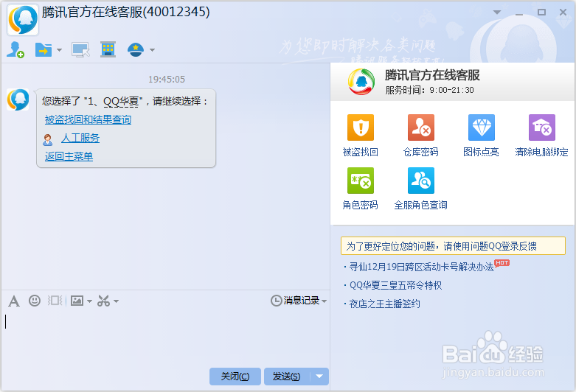Image resolution: width=576 pixels, height=392 pixels.
Task: Open the send file folder icon
Action: click(x=44, y=49)
